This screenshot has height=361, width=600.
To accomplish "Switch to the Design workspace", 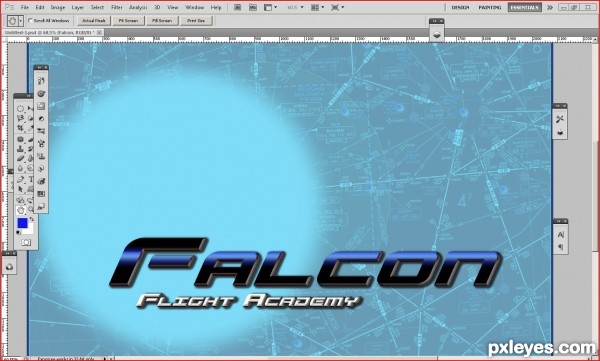I will (460, 7).
